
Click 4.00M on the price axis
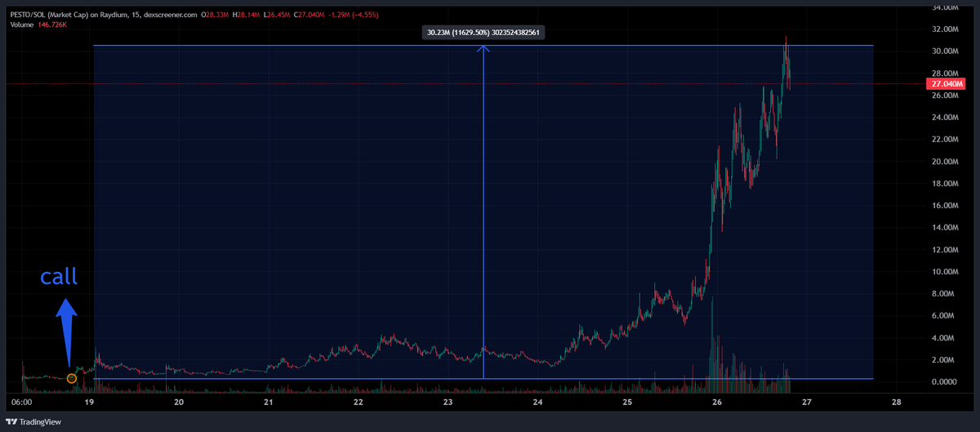point(944,338)
